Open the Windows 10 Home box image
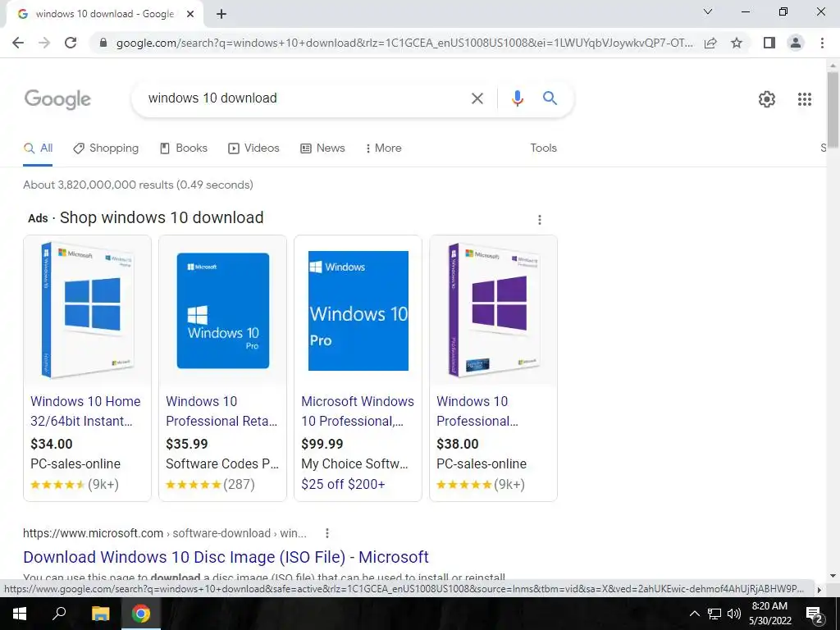The width and height of the screenshot is (840, 630). pyautogui.click(x=87, y=310)
